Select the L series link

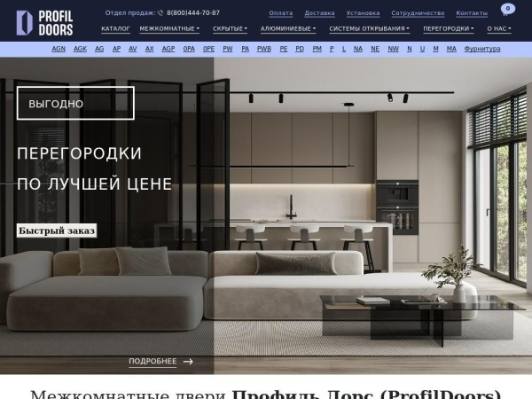tap(344, 49)
